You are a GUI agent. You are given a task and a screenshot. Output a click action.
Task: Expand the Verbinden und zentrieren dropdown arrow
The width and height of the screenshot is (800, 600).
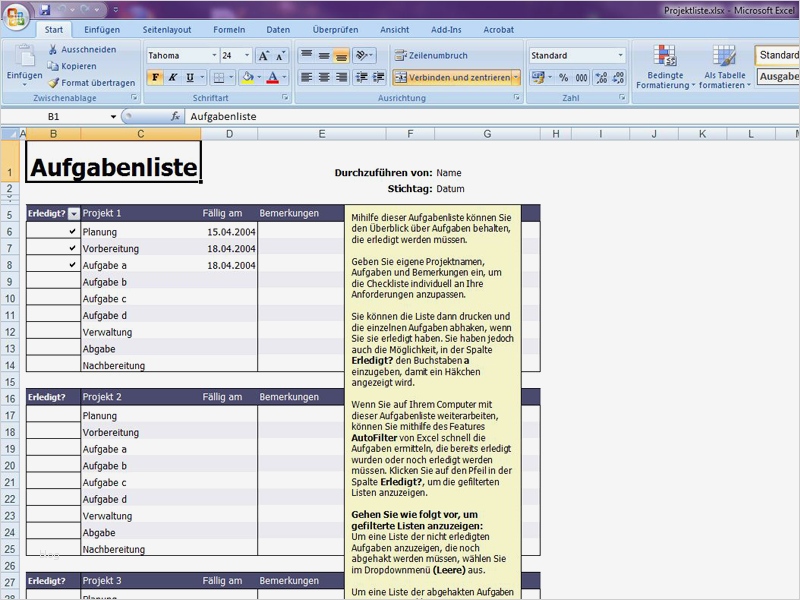516,78
